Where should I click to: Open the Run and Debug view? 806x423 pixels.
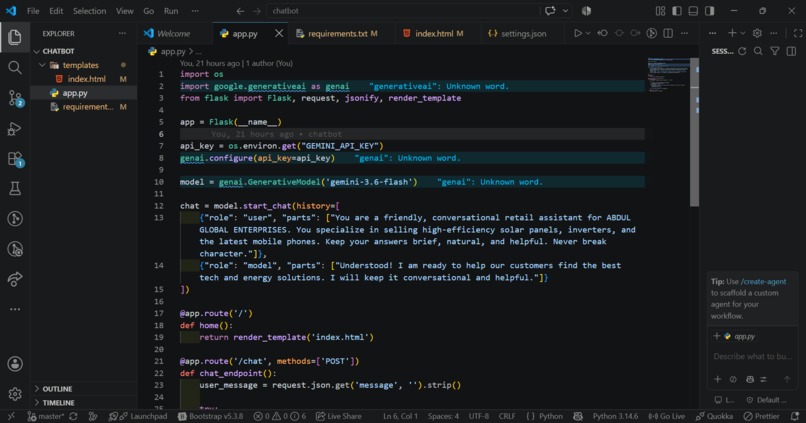14,128
